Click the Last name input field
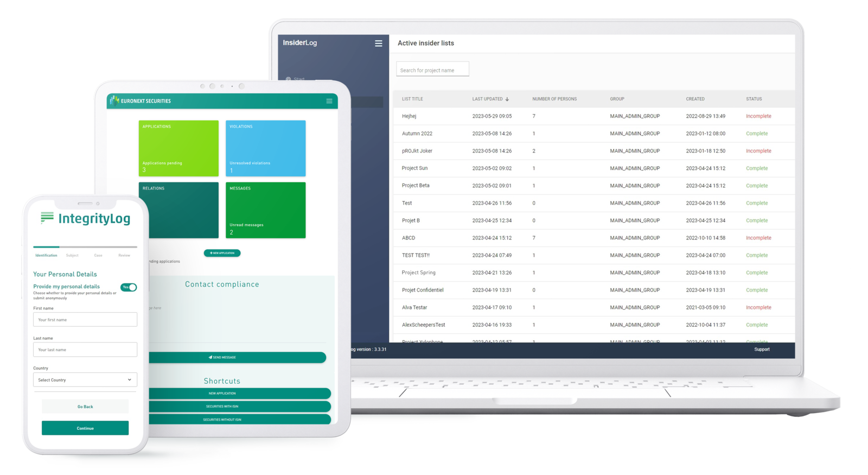The height and width of the screenshot is (475, 868). 85,350
